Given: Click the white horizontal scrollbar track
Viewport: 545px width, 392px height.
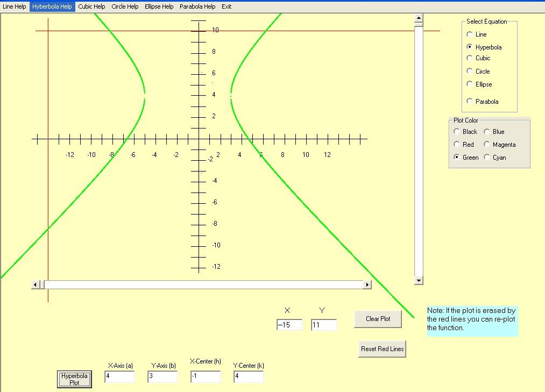Looking at the screenshot, I should click(204, 284).
